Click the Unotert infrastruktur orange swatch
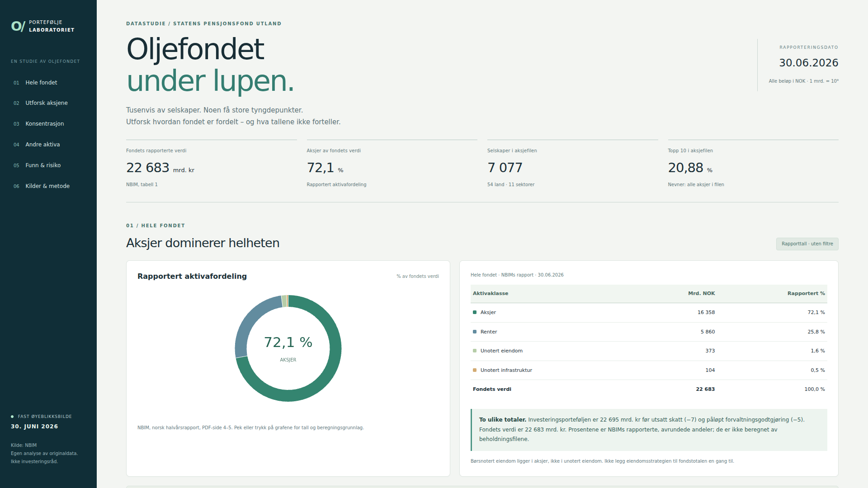Image resolution: width=868 pixels, height=488 pixels. (475, 370)
